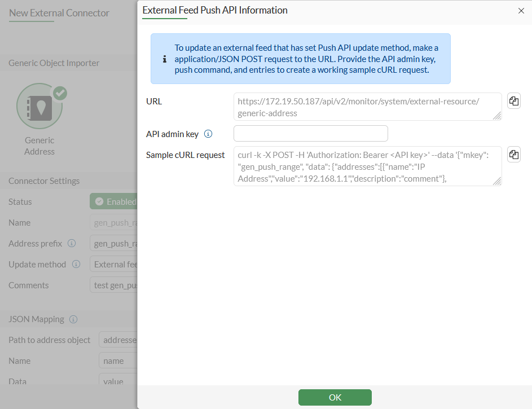
Task: Click the cURL text area resize corner
Action: pyautogui.click(x=497, y=181)
